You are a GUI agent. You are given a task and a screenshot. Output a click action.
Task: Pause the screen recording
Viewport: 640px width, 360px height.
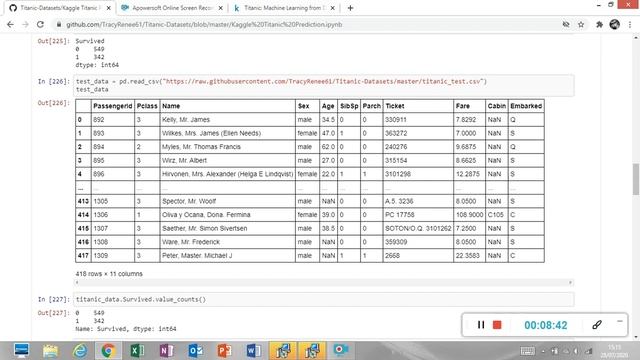pyautogui.click(x=481, y=325)
